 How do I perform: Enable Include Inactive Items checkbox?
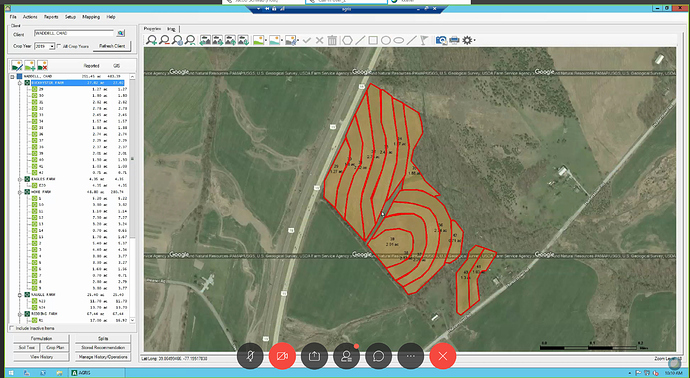point(12,328)
